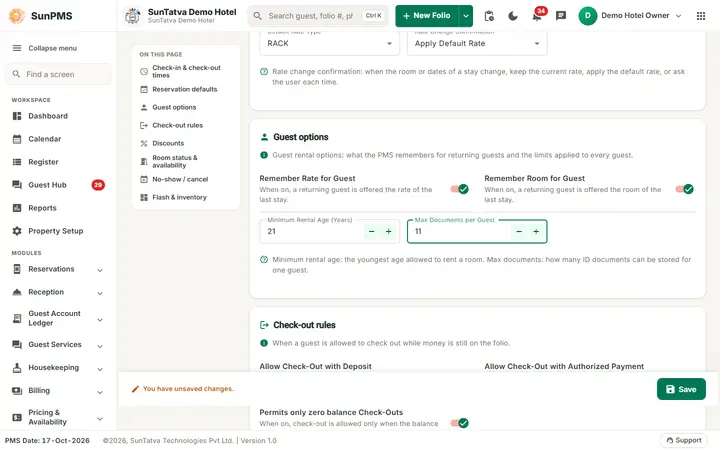This screenshot has width=720, height=450.
Task: Open the RACK default rate type dropdown
Action: [x=329, y=44]
